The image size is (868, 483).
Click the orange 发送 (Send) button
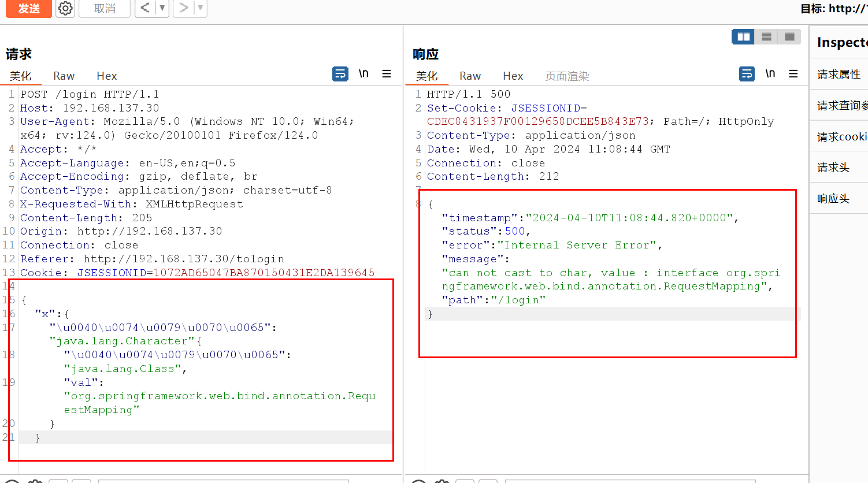(x=28, y=8)
